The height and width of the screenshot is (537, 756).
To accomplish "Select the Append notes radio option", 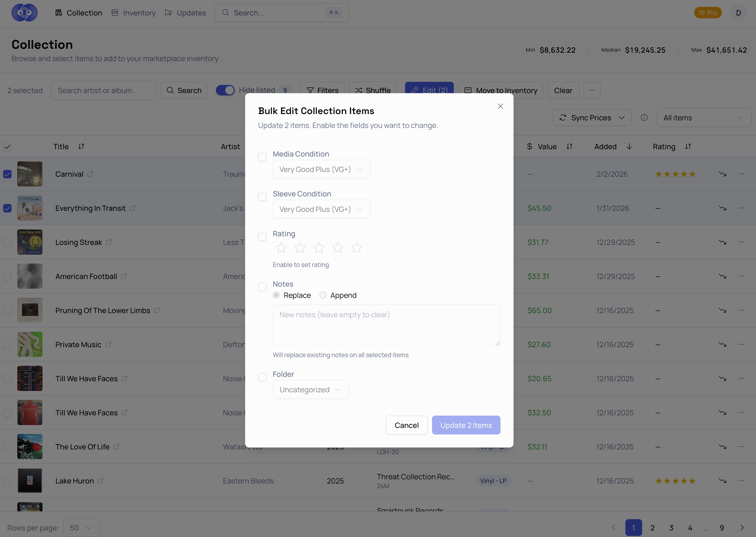I will 323,295.
